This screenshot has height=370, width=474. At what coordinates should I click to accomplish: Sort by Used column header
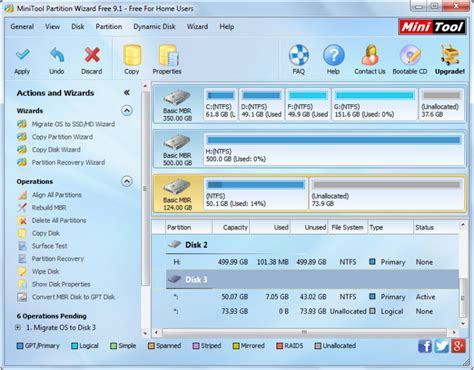pyautogui.click(x=270, y=227)
